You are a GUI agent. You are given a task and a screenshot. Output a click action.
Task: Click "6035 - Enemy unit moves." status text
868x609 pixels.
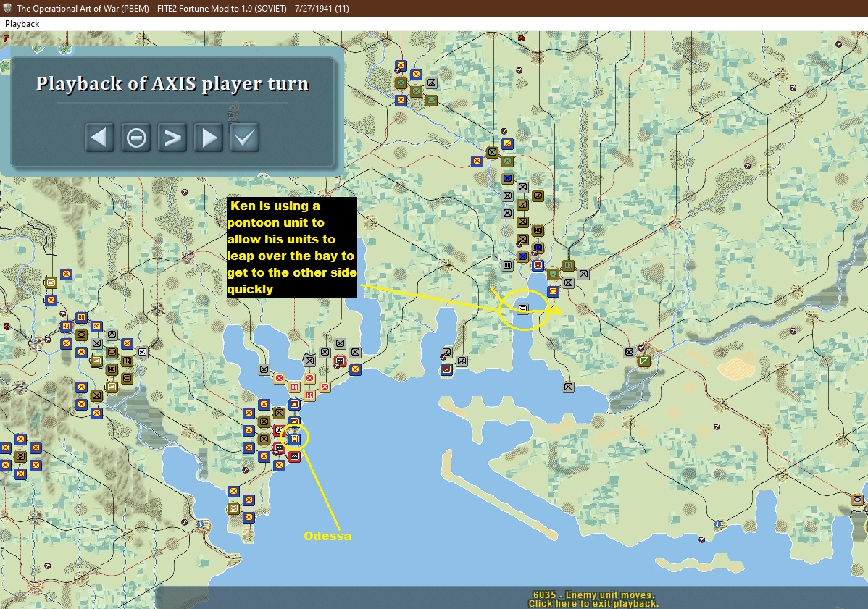pos(593,595)
